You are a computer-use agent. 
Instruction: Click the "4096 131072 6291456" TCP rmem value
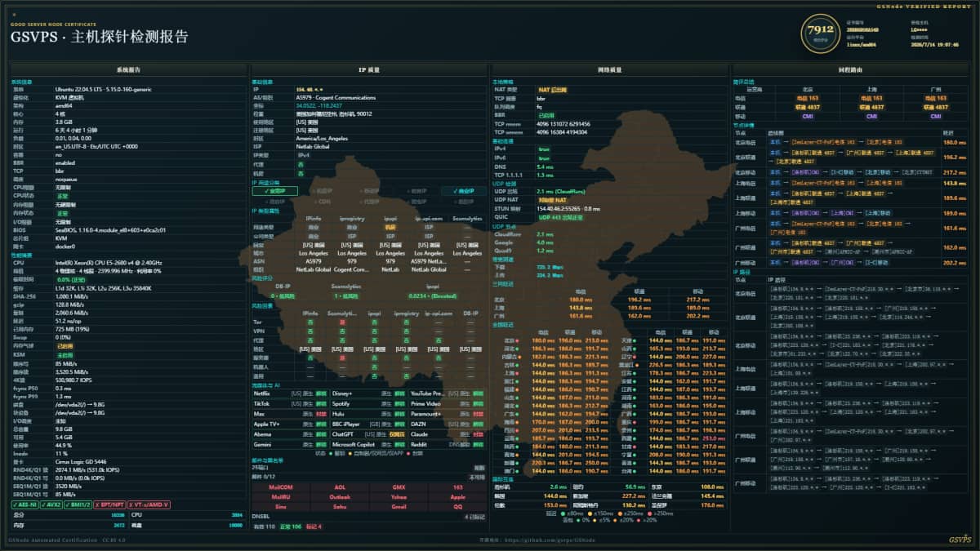(x=563, y=122)
